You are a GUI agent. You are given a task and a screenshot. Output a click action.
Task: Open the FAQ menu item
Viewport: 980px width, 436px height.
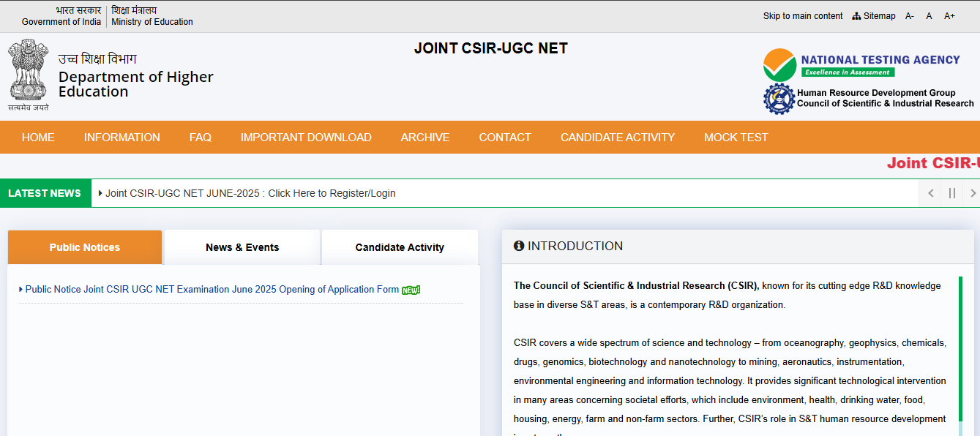click(x=200, y=138)
